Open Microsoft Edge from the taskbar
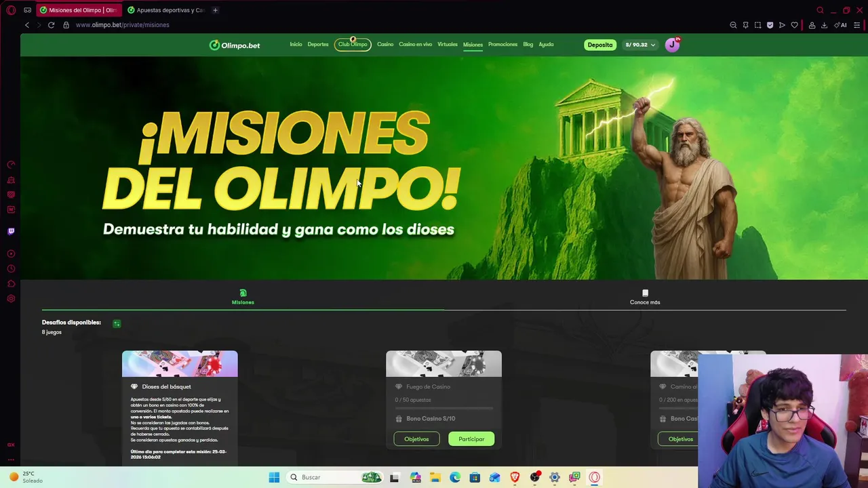 click(455, 477)
